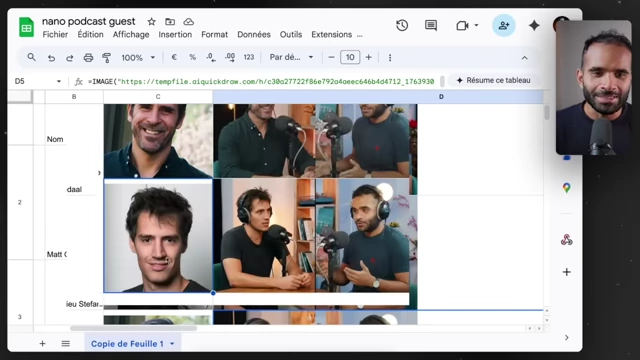
Task: Decrease font size with minus button
Action: click(331, 58)
